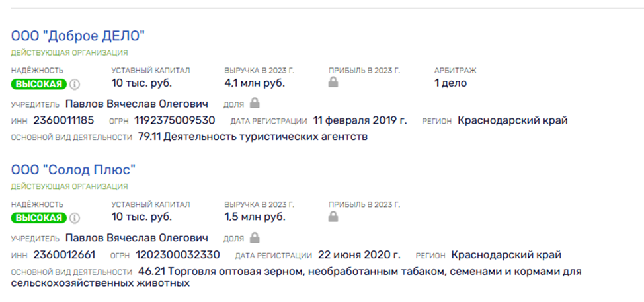This screenshot has width=644, height=302.
Task: Select INN number 2360011185
Action: pos(63,120)
